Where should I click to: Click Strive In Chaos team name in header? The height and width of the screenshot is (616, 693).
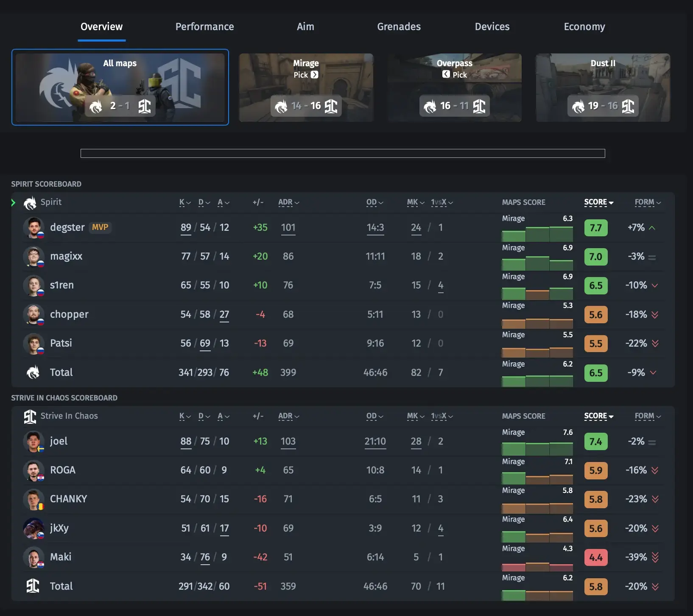(x=69, y=416)
